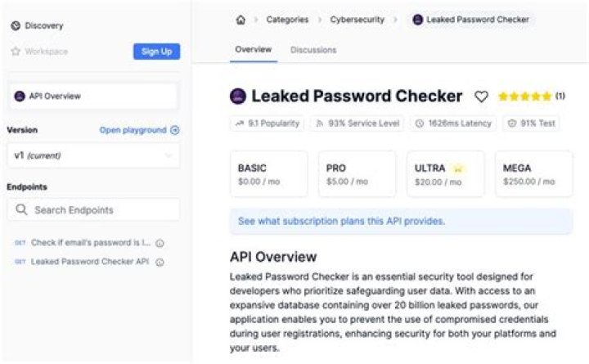Click the Workspace star icon
The width and height of the screenshot is (589, 364).
pos(16,52)
